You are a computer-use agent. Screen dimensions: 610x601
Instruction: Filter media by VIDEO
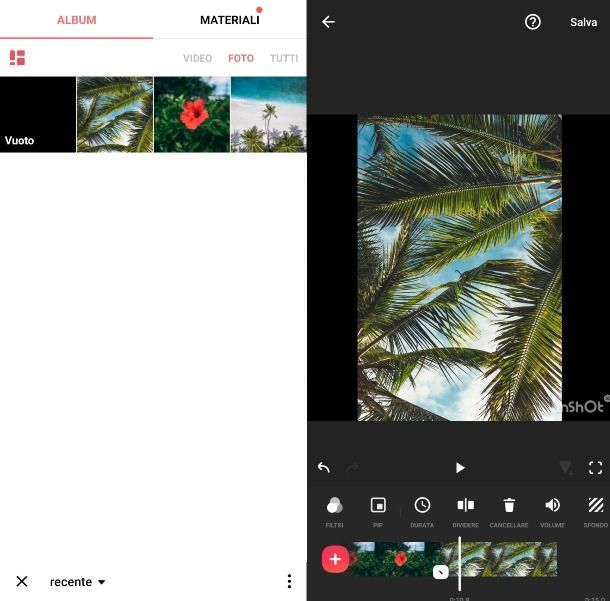(198, 58)
